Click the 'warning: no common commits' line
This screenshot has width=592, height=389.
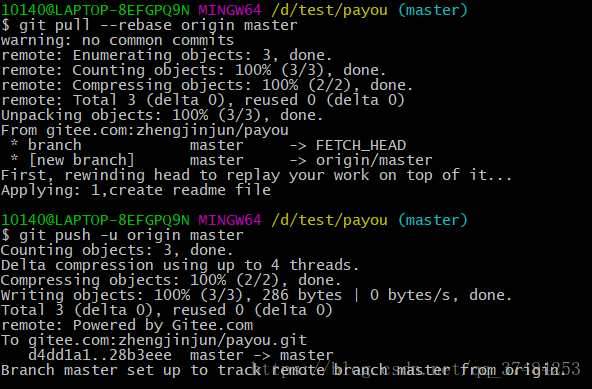(x=117, y=40)
